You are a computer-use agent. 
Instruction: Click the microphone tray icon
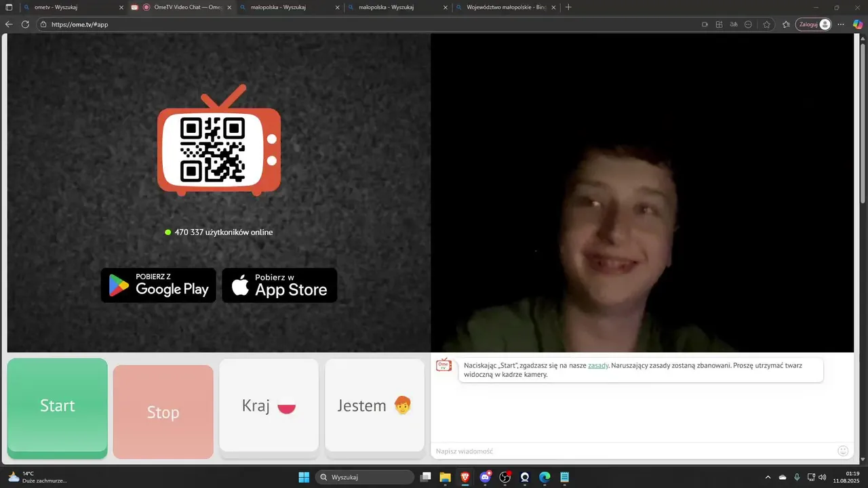click(x=797, y=477)
